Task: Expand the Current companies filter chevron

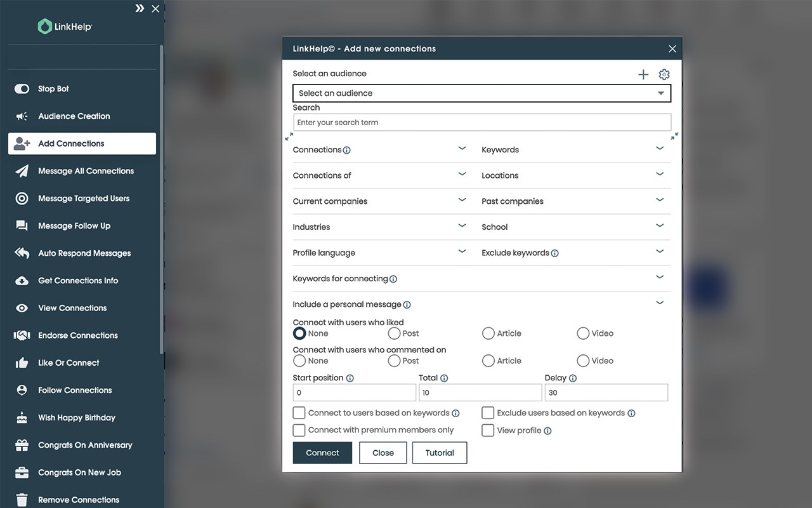Action: pos(462,200)
